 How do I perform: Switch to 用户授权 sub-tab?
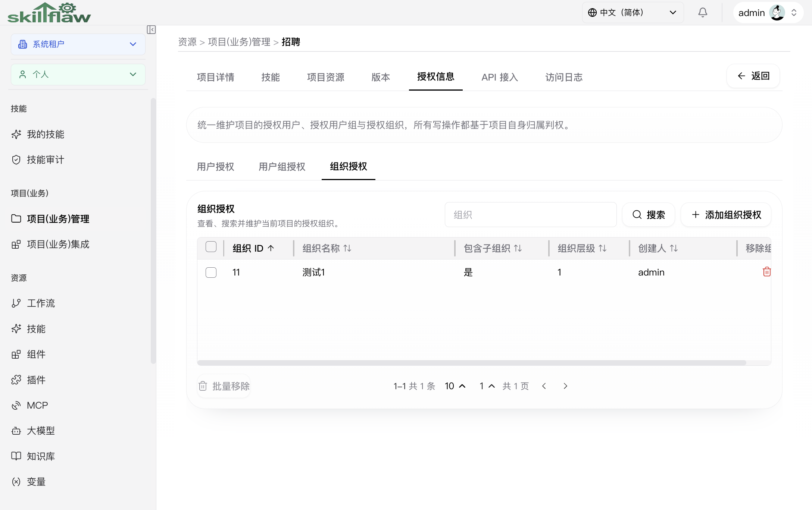[x=216, y=167]
